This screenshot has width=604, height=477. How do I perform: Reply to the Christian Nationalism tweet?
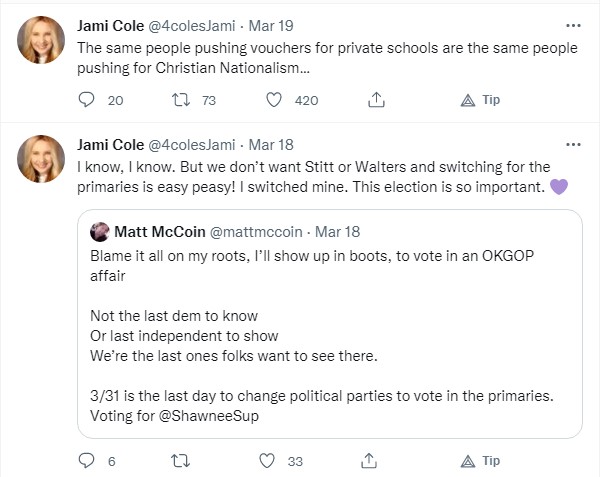point(85,100)
